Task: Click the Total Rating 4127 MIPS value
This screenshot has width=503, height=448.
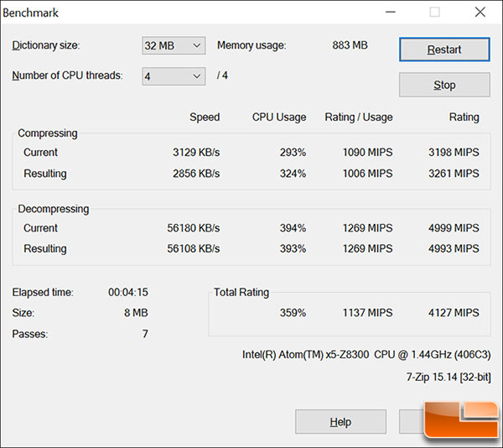Action: 454,313
